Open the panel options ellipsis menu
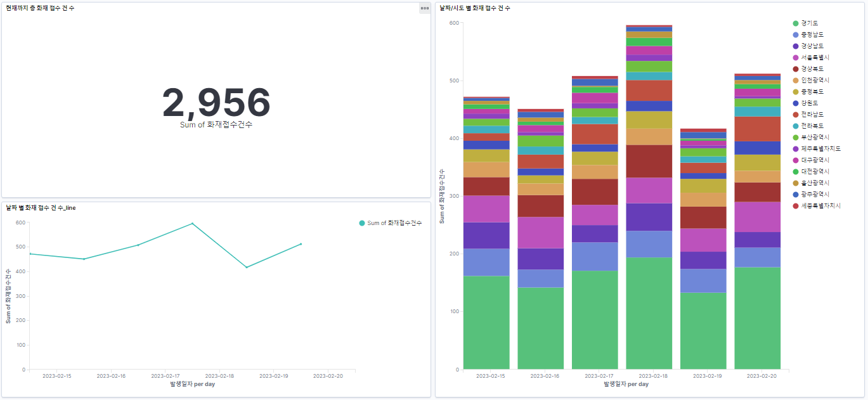This screenshot has width=868, height=400. pos(425,8)
